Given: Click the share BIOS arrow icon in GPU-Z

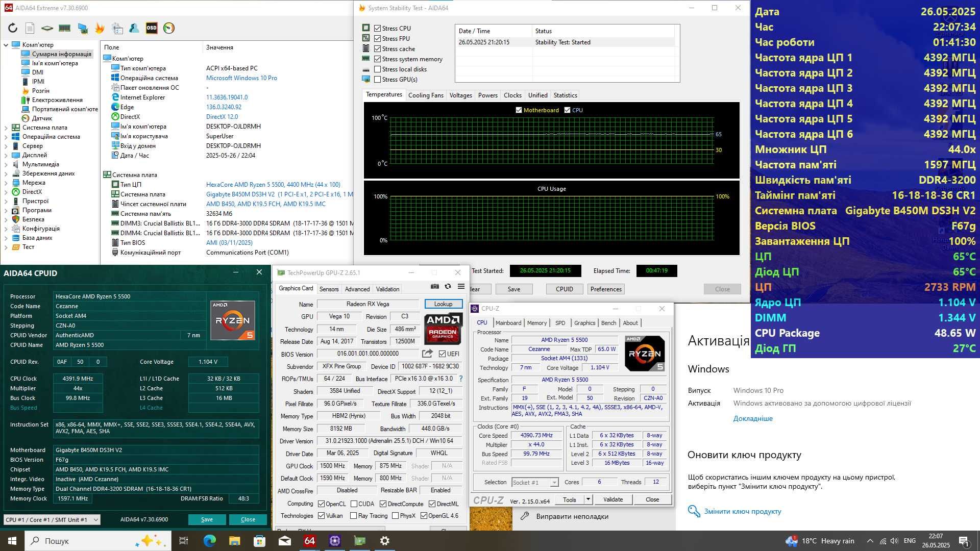Looking at the screenshot, I should point(428,354).
